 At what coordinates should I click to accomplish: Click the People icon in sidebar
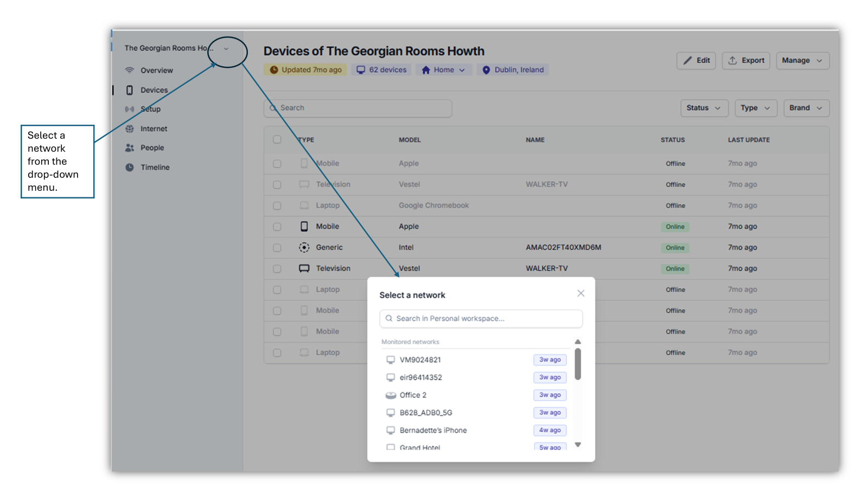coord(129,148)
